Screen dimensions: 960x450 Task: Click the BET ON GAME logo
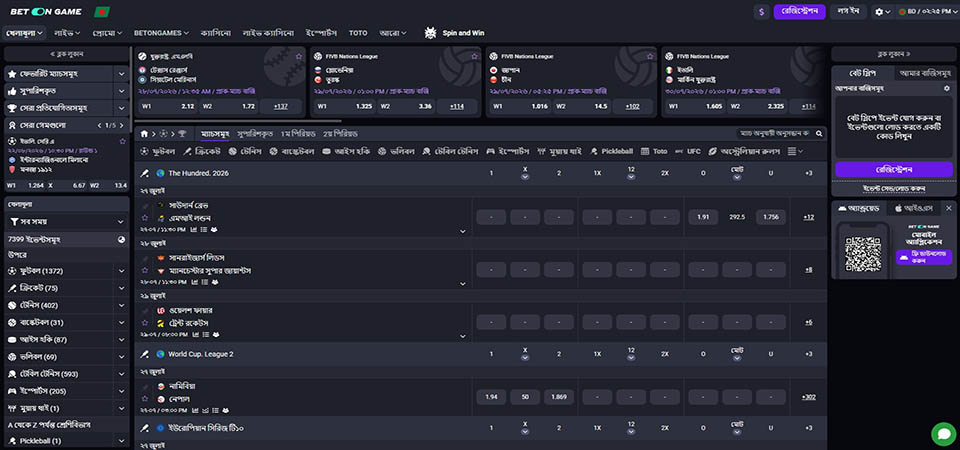click(46, 12)
